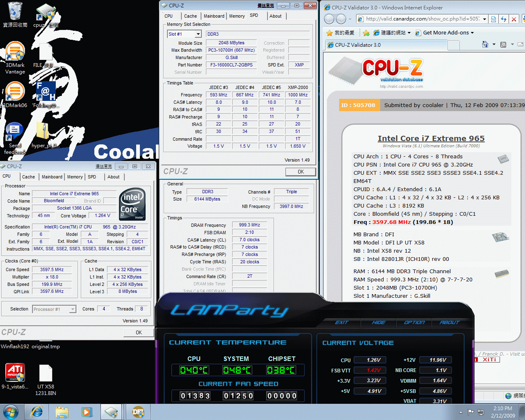Show hidden icons in the system tray
The image size is (525, 420).
[461, 412]
